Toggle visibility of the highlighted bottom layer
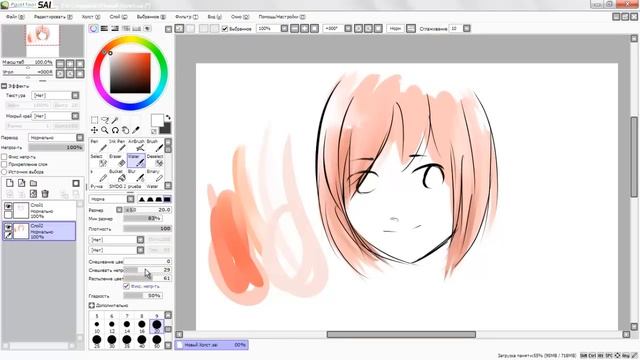This screenshot has height=360, width=640. click(8, 227)
